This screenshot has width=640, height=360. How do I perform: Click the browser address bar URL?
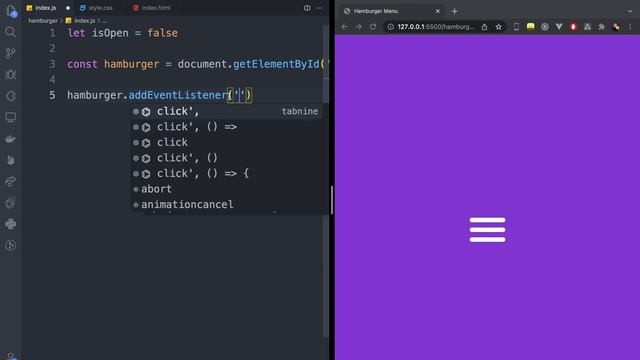[x=436, y=27]
